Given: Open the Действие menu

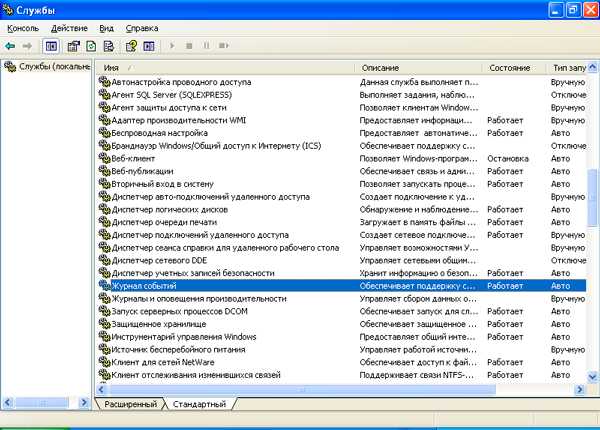Looking at the screenshot, I should (68, 29).
